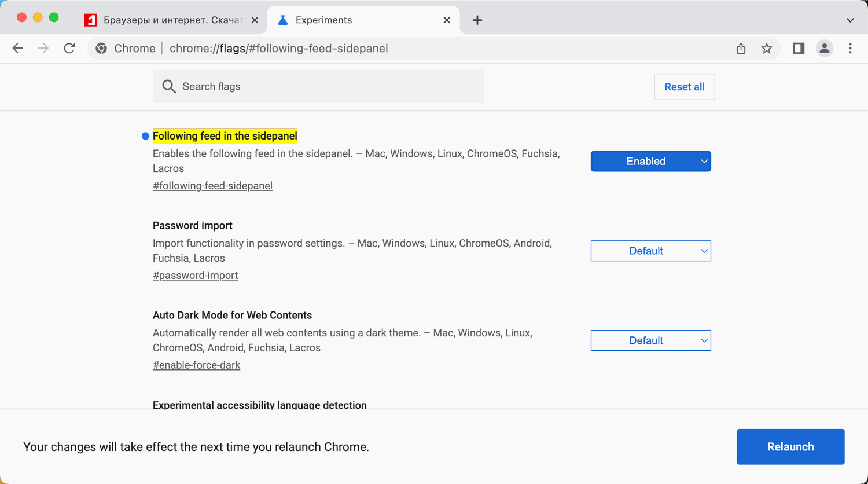
Task: Follow the #enable-force-dark anchor link
Action: coord(196,365)
